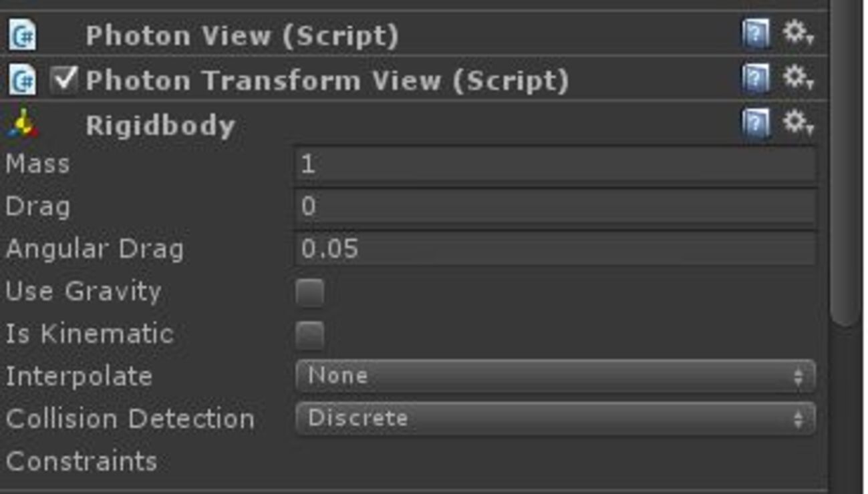This screenshot has width=868, height=494.
Task: Click the Photon Transform View script icon
Action: (22, 80)
